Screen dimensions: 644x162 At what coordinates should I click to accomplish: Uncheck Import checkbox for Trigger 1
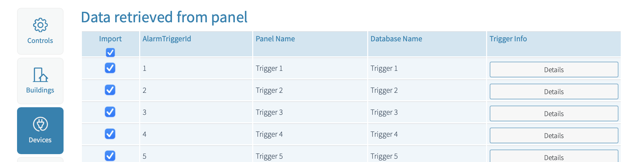click(x=110, y=68)
